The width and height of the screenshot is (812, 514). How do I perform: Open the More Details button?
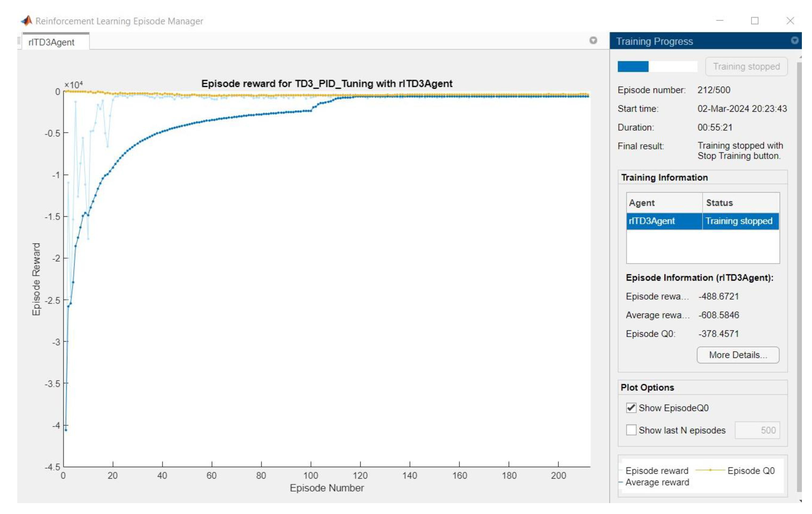(738, 355)
